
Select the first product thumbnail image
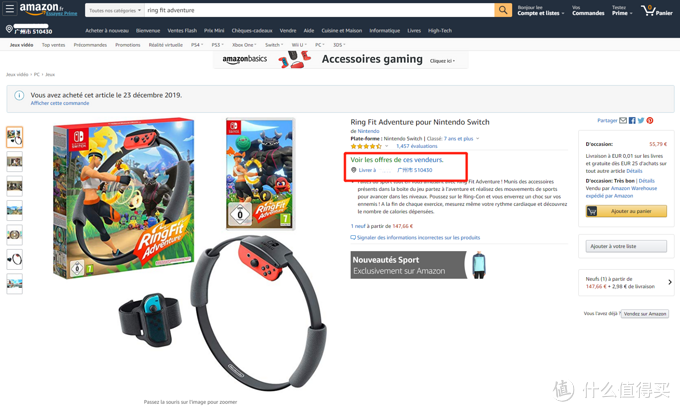coord(15,137)
